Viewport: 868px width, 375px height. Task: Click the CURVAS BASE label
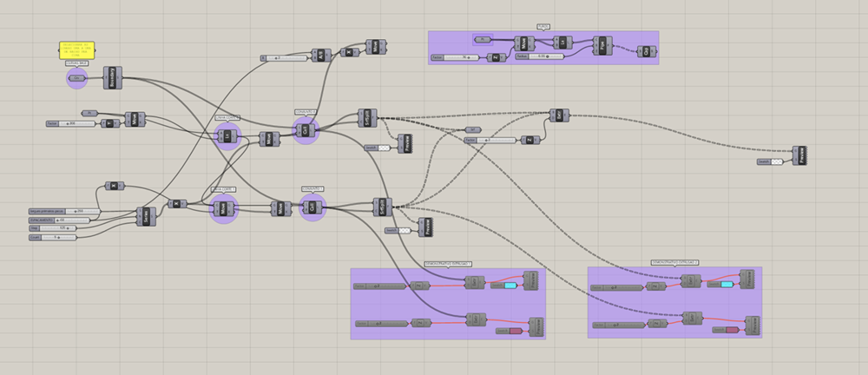pyautogui.click(x=77, y=63)
